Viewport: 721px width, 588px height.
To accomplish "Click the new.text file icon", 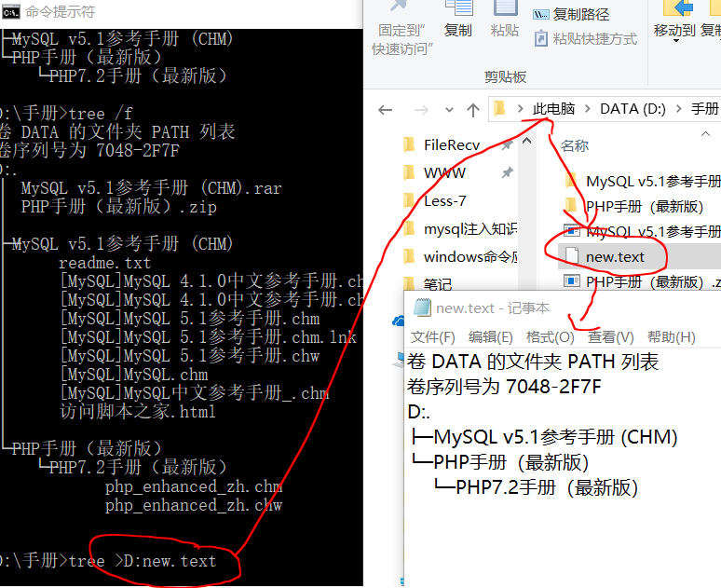I will tap(572, 256).
